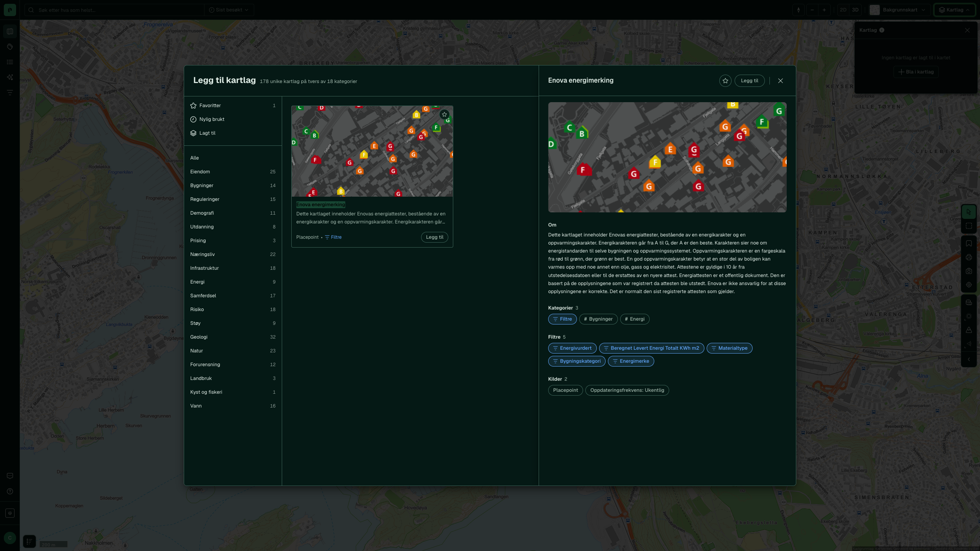The image size is (980, 551).
Task: Click the search field Søk etter hva som helst
Action: point(114,10)
